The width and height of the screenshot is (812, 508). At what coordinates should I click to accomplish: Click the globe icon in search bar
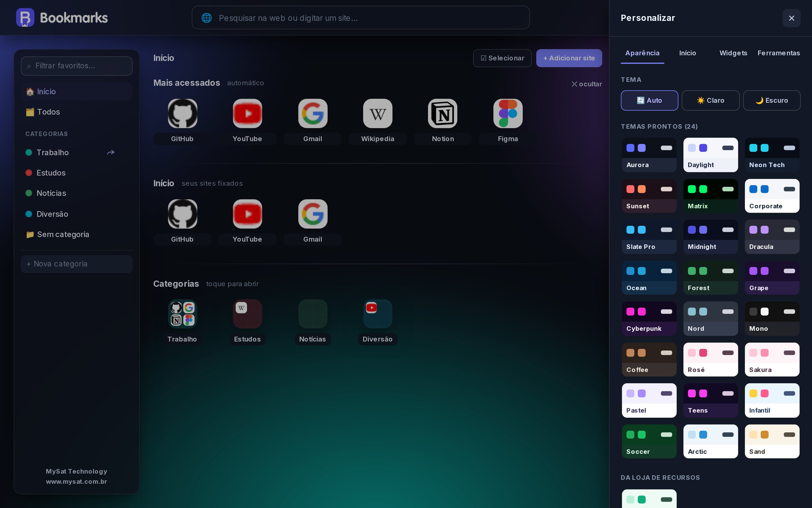click(207, 18)
